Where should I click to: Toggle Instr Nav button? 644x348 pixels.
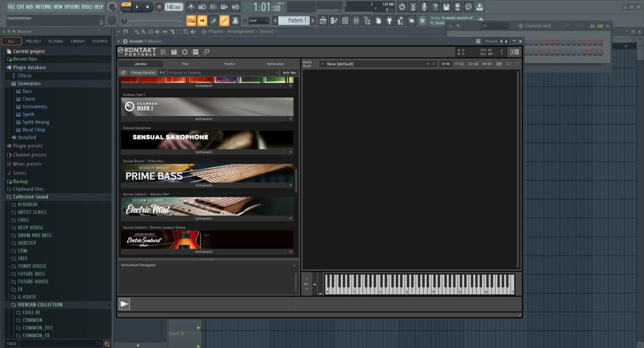[289, 73]
